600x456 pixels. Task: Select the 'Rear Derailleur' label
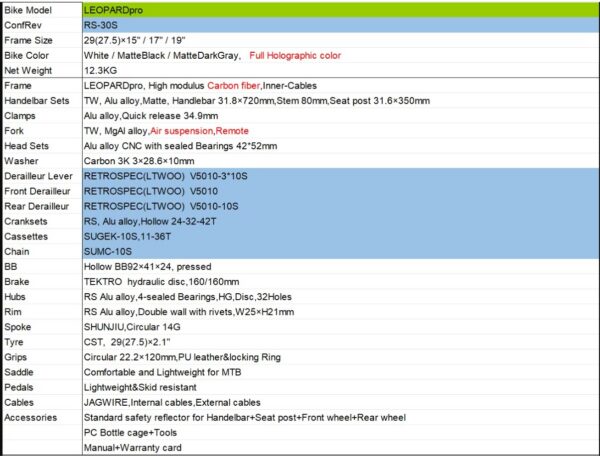coord(36,206)
